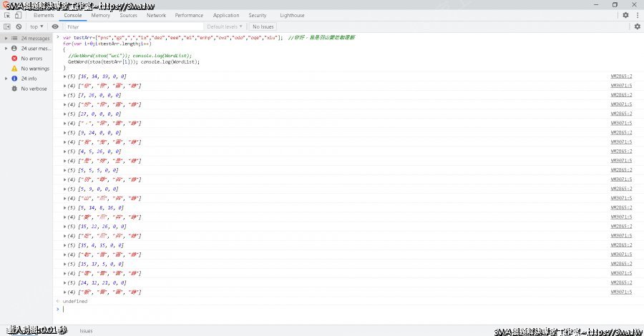Hide the console sidebar
This screenshot has height=336, width=644.
[x=7, y=26]
